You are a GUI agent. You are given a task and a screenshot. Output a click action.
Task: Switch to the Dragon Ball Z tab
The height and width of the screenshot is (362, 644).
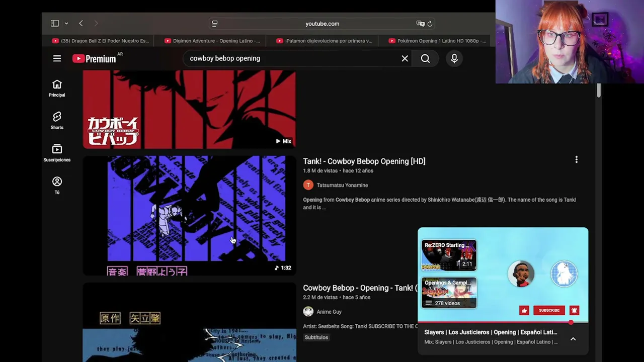(x=101, y=41)
